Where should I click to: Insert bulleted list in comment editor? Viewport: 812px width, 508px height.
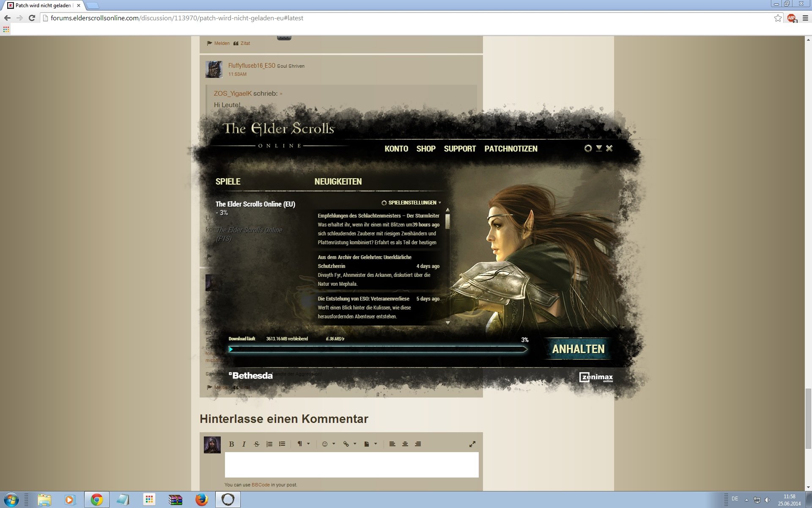282,444
